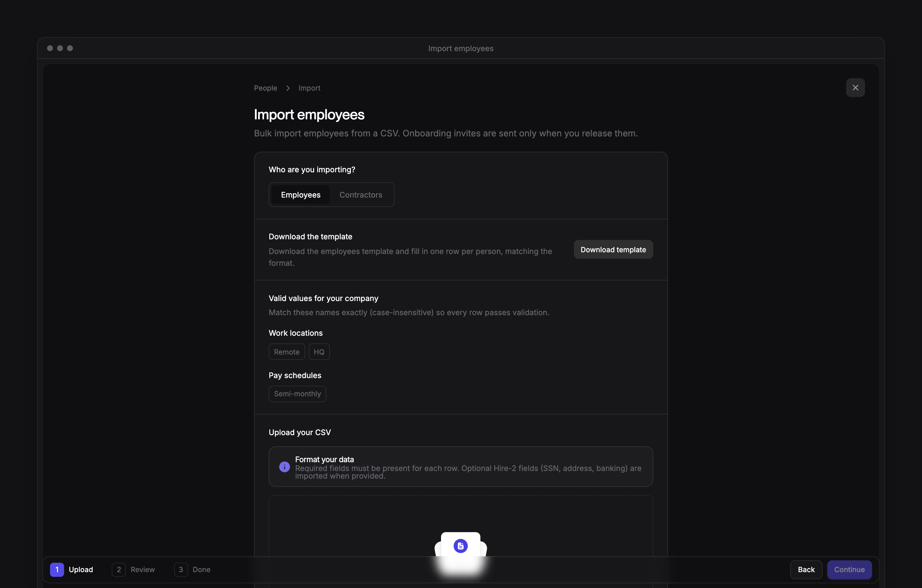Click the info icon in Format your data

(284, 467)
